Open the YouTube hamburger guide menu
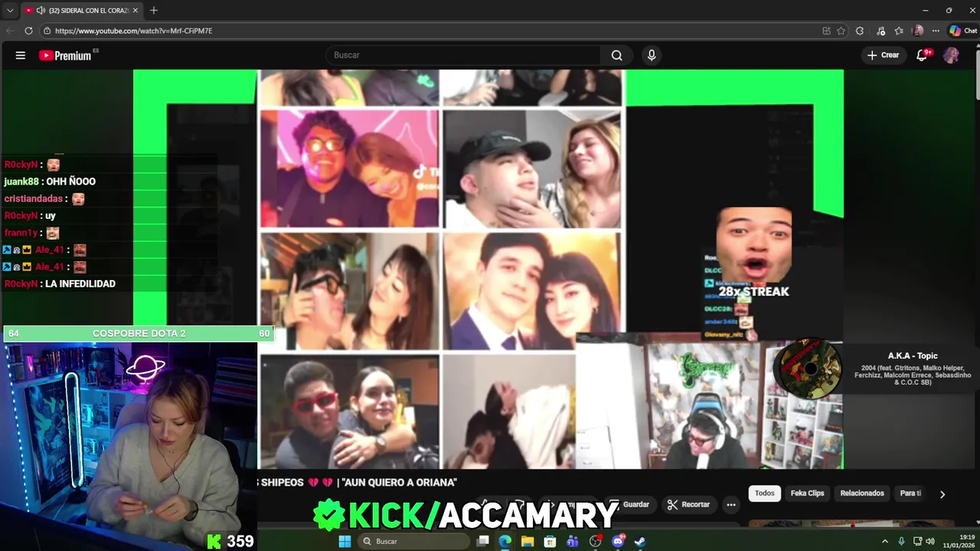980x551 pixels. (x=21, y=55)
